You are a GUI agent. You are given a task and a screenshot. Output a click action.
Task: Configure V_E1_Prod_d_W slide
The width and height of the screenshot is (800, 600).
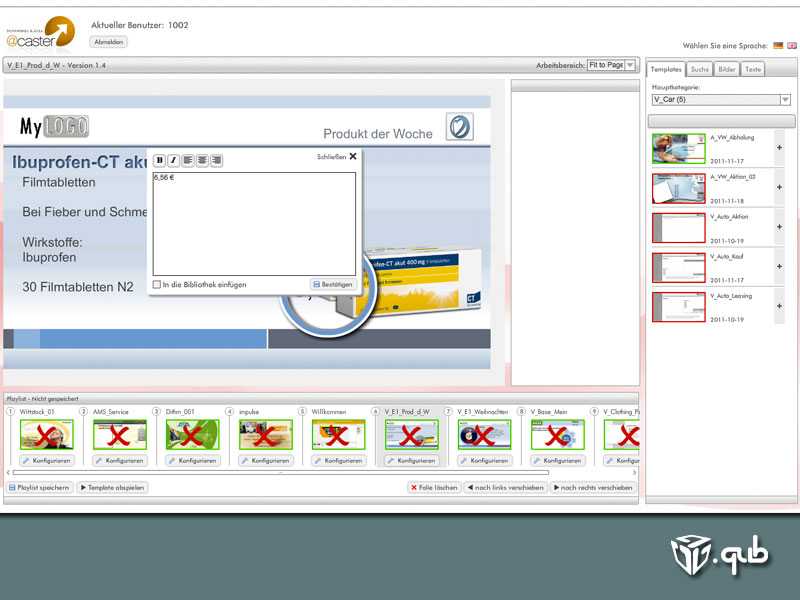pos(411,461)
